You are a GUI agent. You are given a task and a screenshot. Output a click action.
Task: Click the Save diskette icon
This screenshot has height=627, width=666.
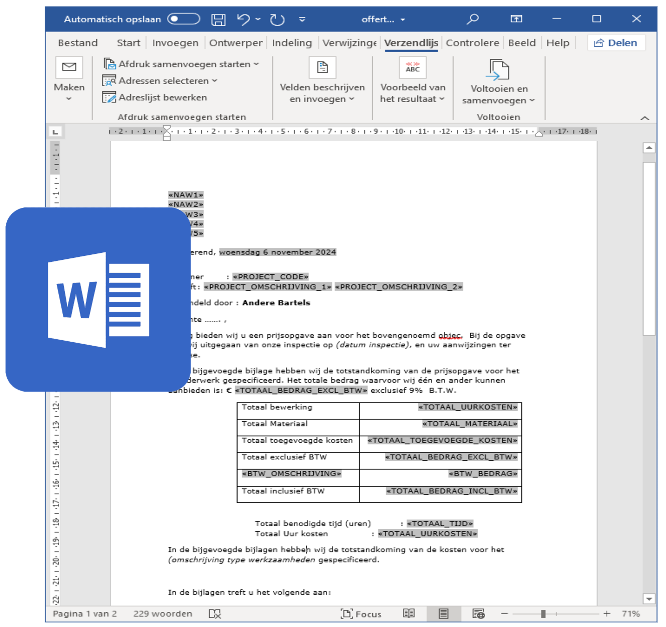[218, 20]
